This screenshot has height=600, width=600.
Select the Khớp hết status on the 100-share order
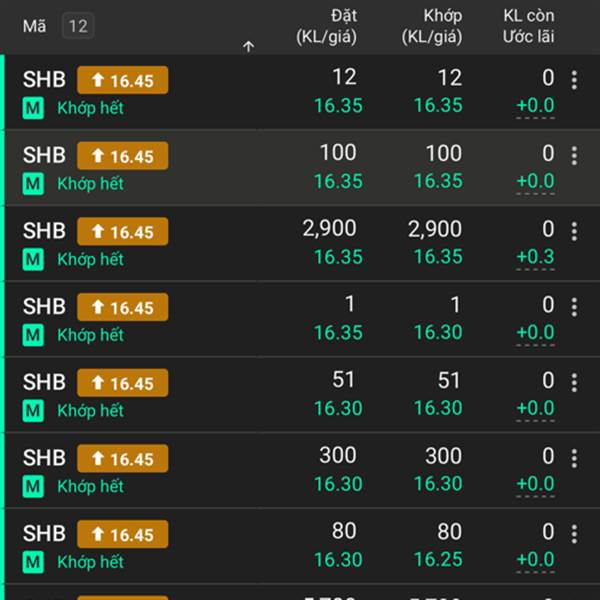pos(91,184)
